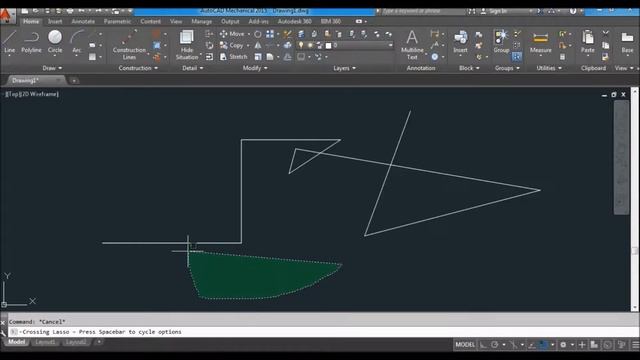Open the Content ribbon tab

tap(150, 21)
